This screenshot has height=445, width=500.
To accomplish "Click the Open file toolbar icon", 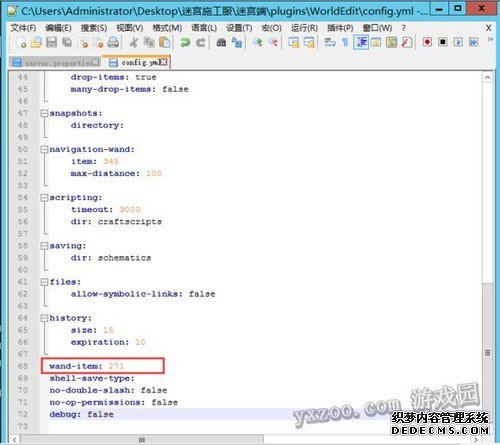I will point(36,42).
